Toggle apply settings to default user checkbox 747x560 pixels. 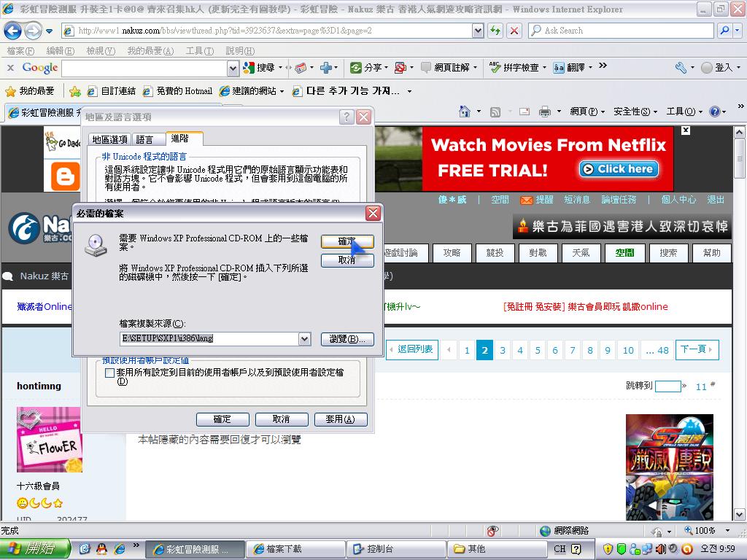(x=109, y=373)
